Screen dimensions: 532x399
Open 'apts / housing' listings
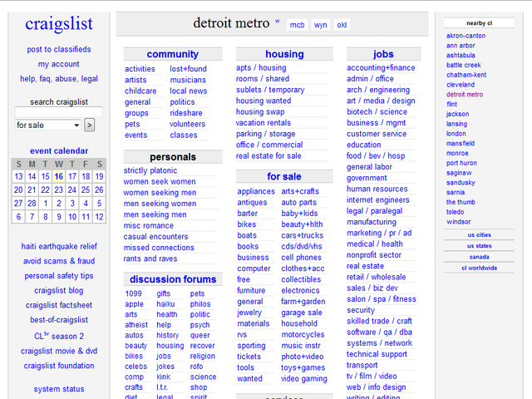point(261,67)
